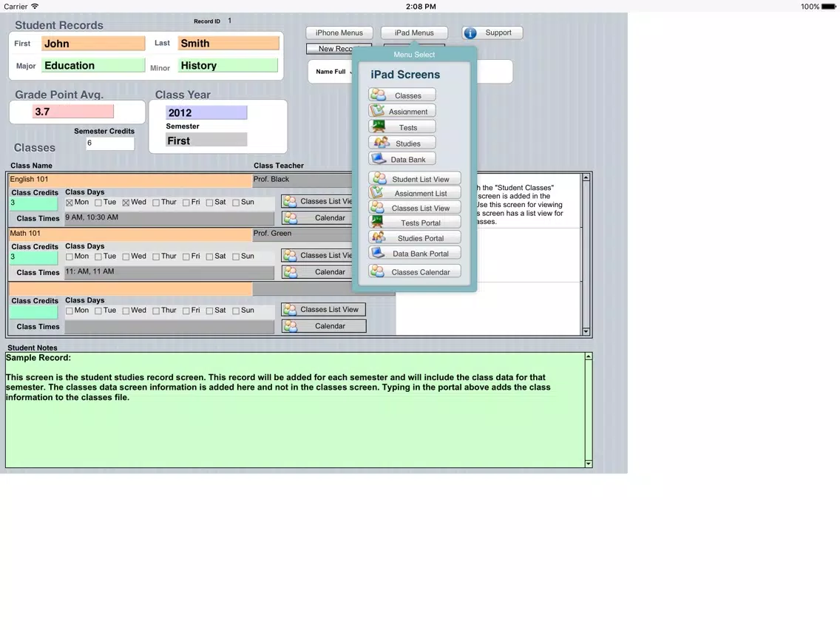Open Assignment List from popover
840x630 pixels.
[415, 194]
